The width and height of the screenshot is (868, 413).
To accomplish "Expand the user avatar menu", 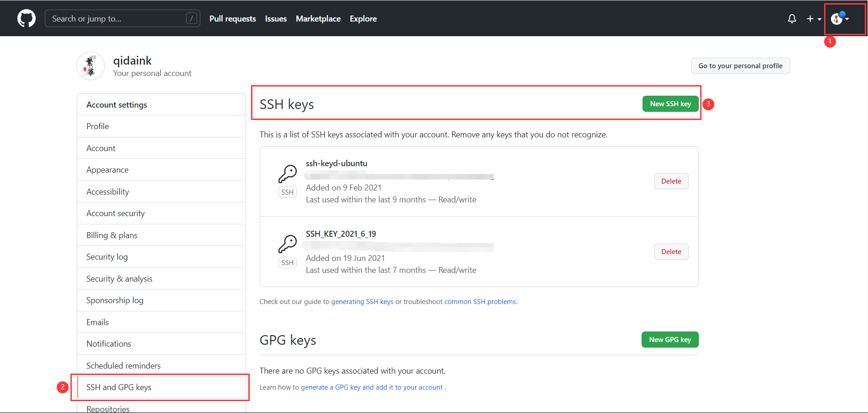I will click(x=840, y=19).
